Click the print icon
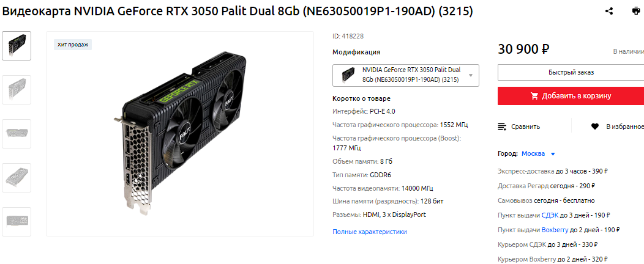The height and width of the screenshot is (264, 644). pos(636,11)
